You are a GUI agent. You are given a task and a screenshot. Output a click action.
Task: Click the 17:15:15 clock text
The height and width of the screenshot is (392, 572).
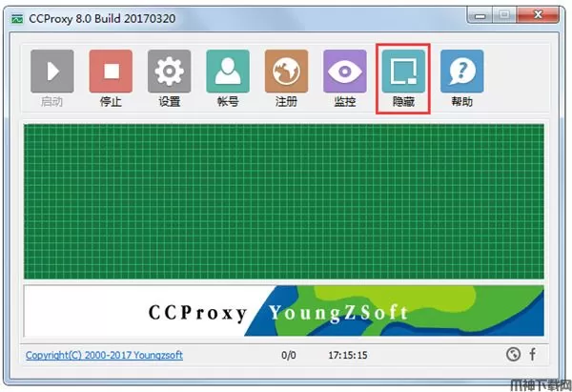[x=348, y=355]
